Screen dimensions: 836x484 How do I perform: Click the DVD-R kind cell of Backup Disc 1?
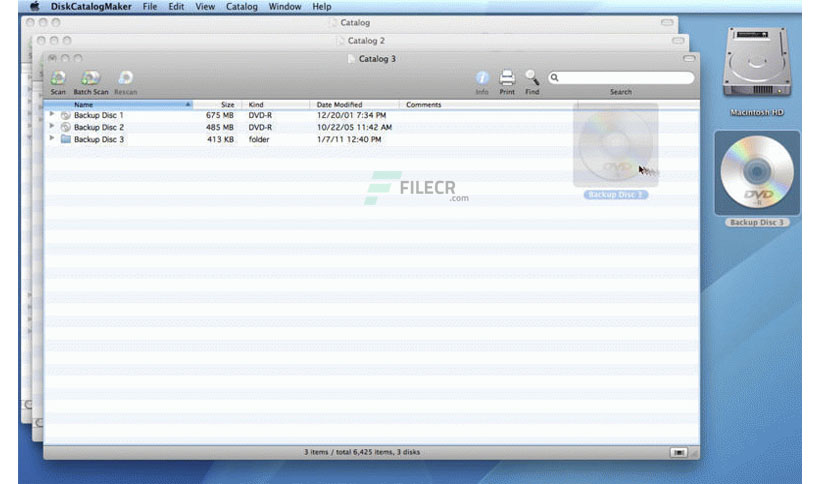tap(260, 115)
